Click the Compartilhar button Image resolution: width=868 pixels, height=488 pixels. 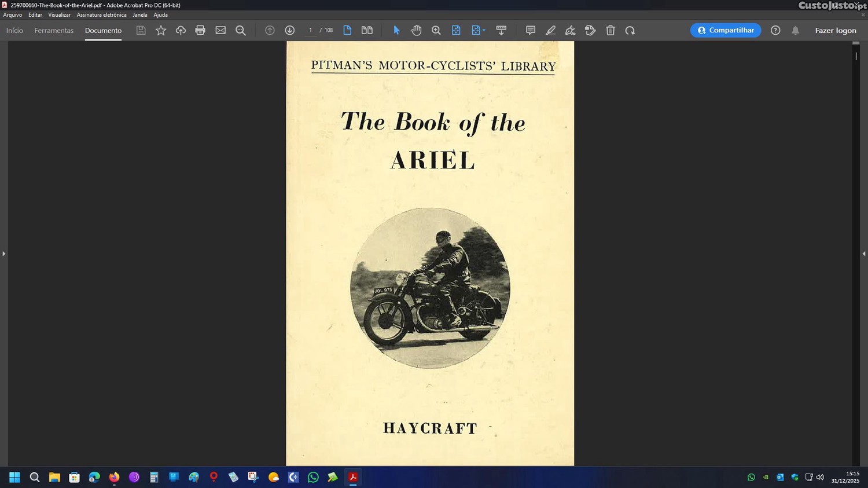(726, 30)
